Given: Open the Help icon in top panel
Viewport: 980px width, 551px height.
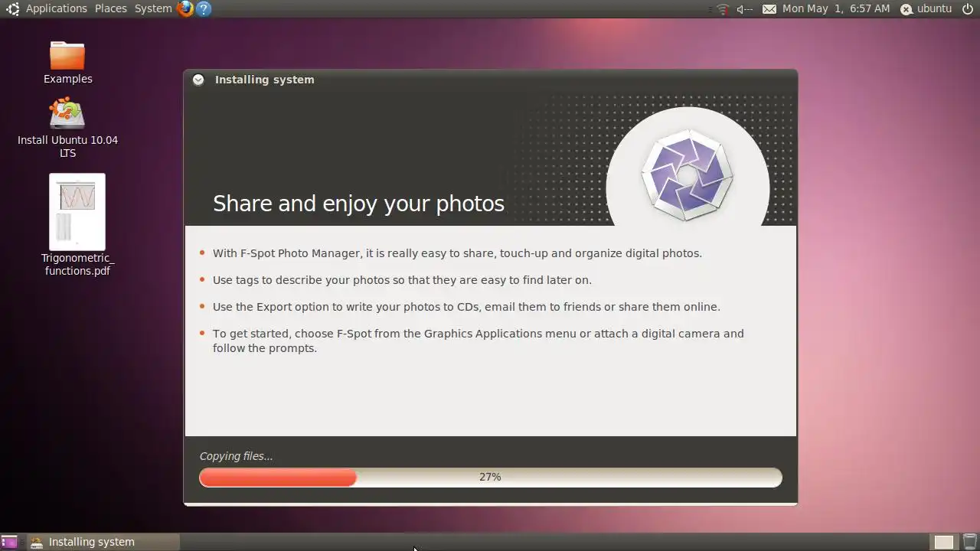Looking at the screenshot, I should coord(204,8).
